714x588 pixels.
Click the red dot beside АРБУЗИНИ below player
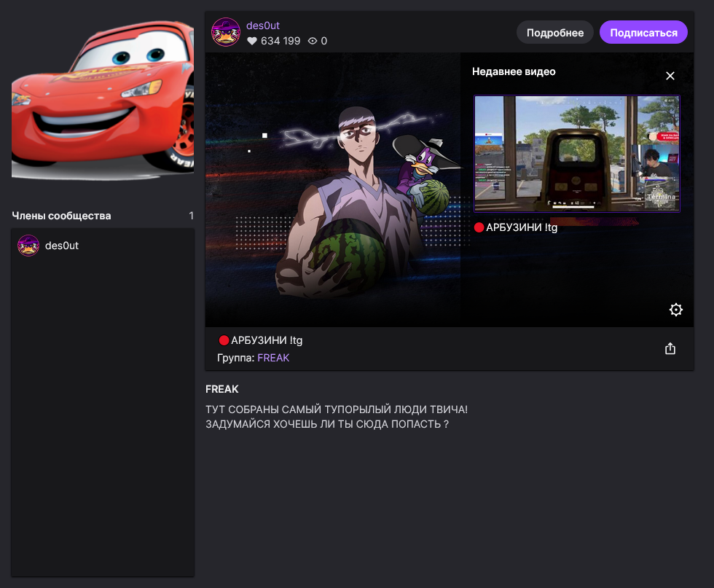point(224,340)
